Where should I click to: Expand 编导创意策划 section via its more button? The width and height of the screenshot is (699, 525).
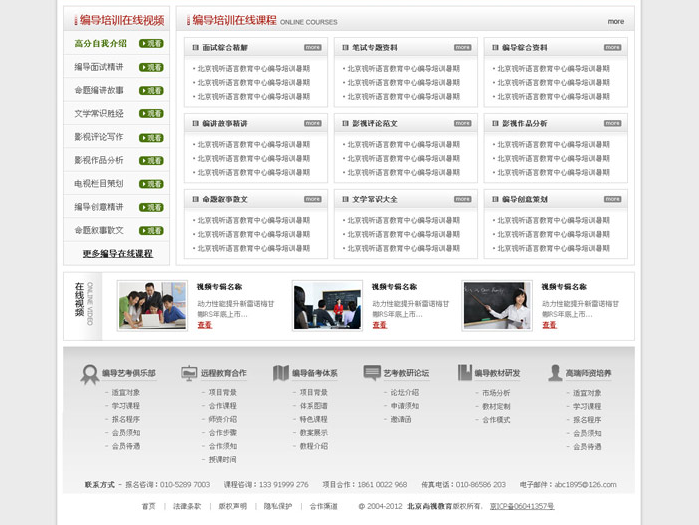[x=612, y=199]
